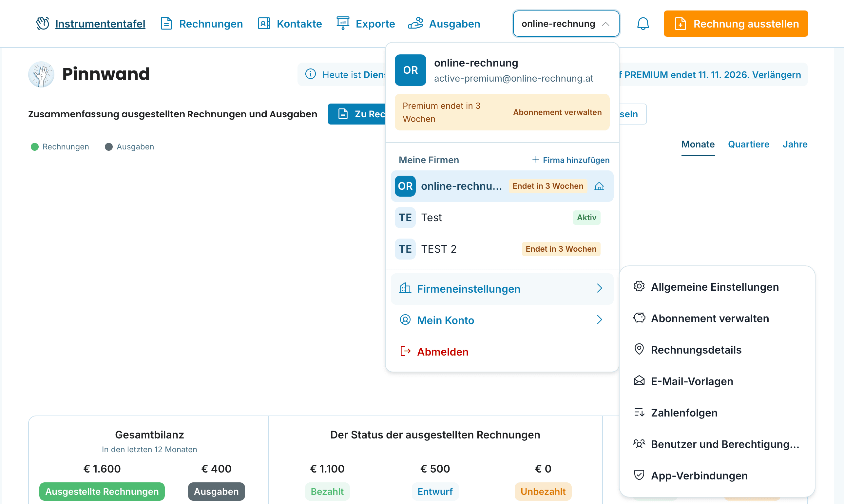844x504 pixels.
Task: Click the TE avatar of Test company
Action: click(x=405, y=218)
